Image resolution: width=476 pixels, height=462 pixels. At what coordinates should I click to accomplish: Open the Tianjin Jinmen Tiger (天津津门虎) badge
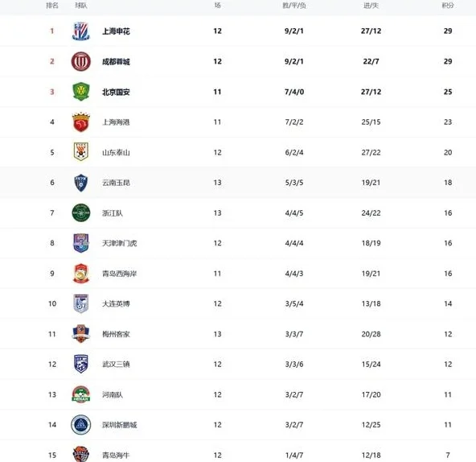pyautogui.click(x=80, y=243)
